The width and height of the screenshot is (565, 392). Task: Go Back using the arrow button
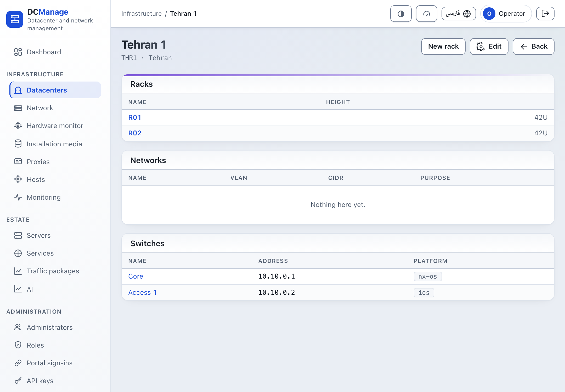point(533,47)
